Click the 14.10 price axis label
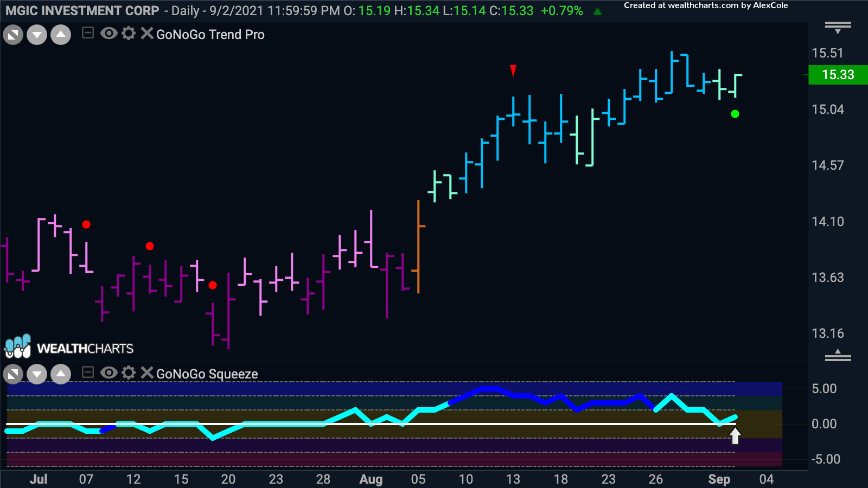The width and height of the screenshot is (868, 488). (828, 222)
